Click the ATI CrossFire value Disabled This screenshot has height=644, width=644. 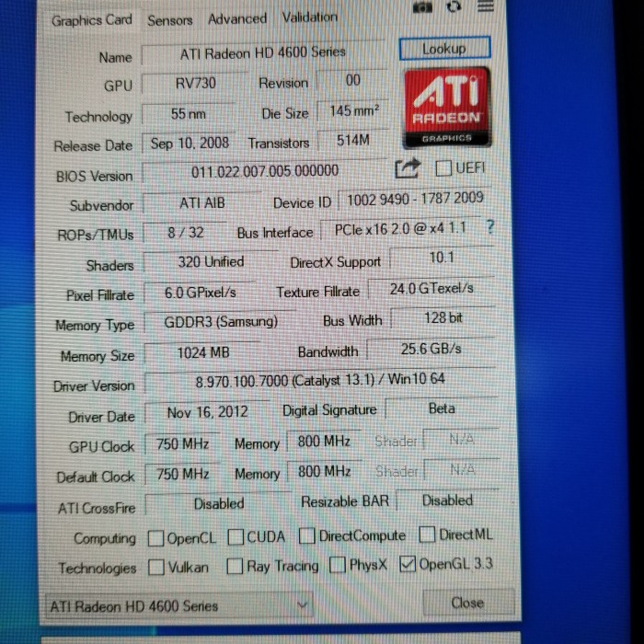coord(219,503)
